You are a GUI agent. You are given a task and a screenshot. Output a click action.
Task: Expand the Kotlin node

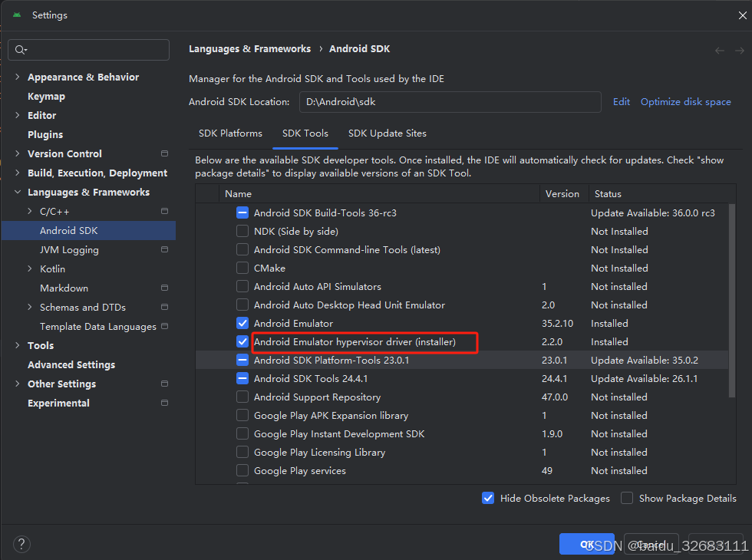click(x=30, y=268)
